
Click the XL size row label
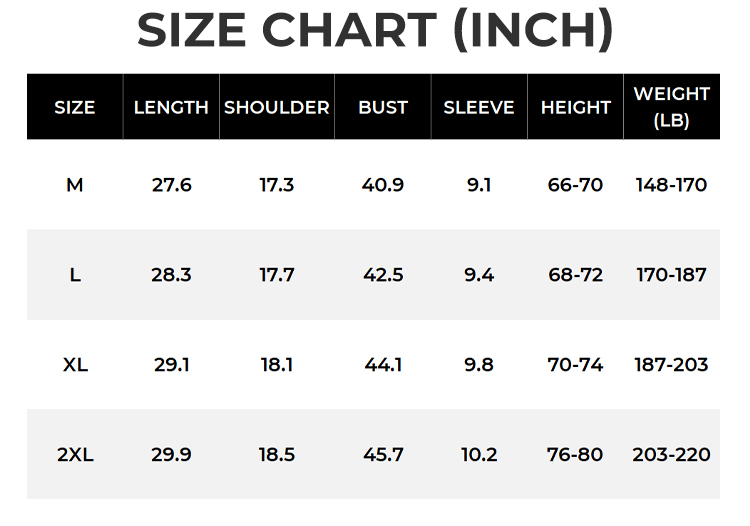[75, 365]
